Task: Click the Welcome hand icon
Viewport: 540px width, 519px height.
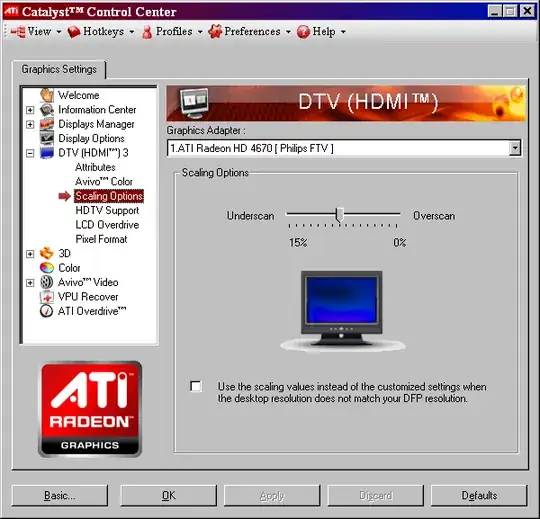Action: click(47, 95)
